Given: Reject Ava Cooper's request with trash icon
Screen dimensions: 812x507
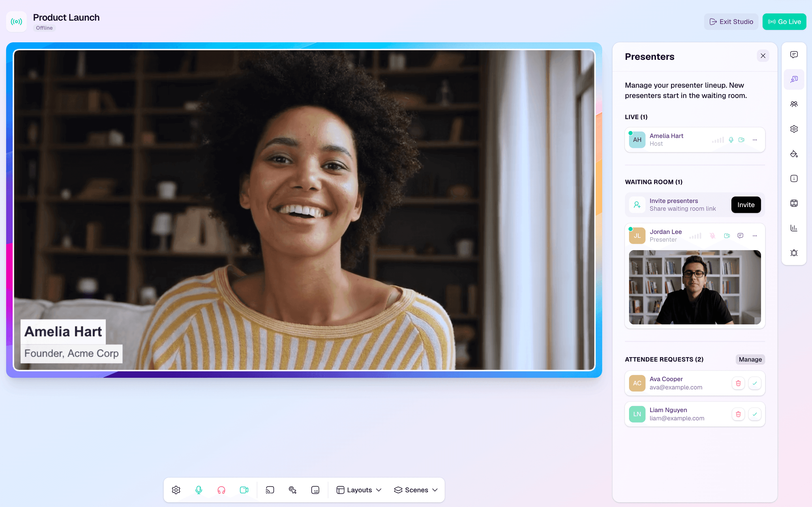Looking at the screenshot, I should [x=738, y=383].
